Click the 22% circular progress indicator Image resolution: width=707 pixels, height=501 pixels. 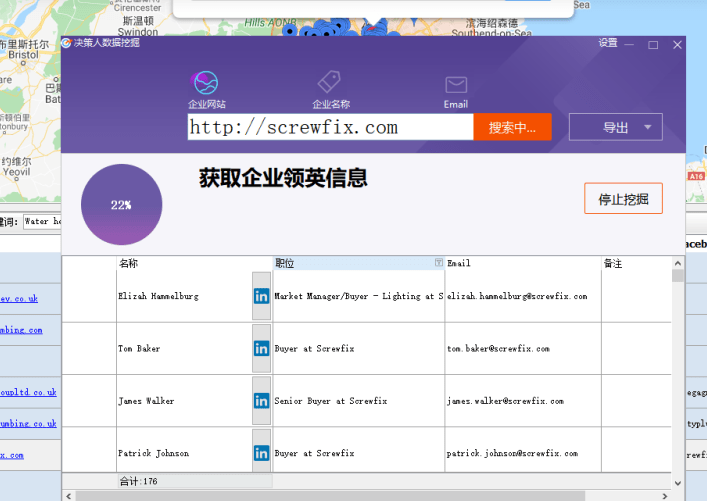click(x=121, y=204)
